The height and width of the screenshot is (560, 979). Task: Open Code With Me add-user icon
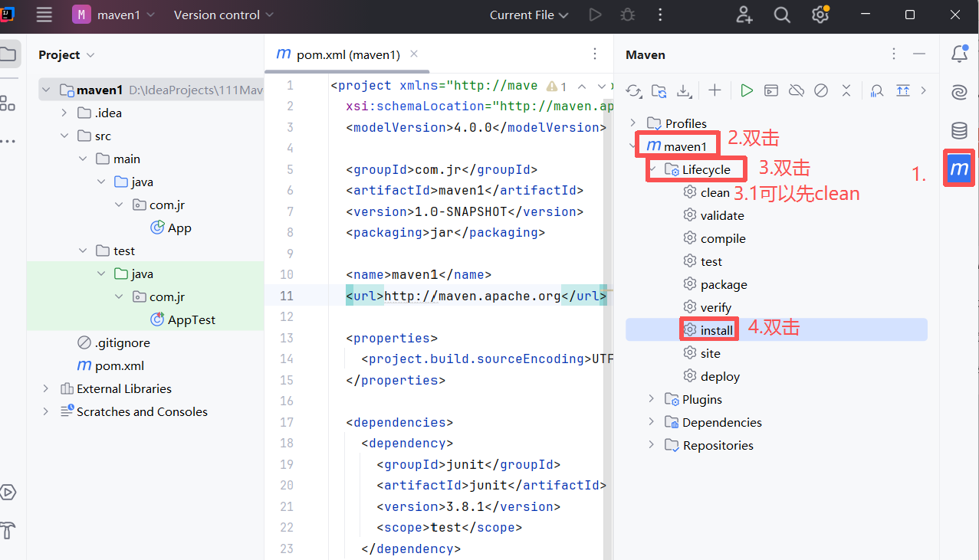[x=744, y=15]
